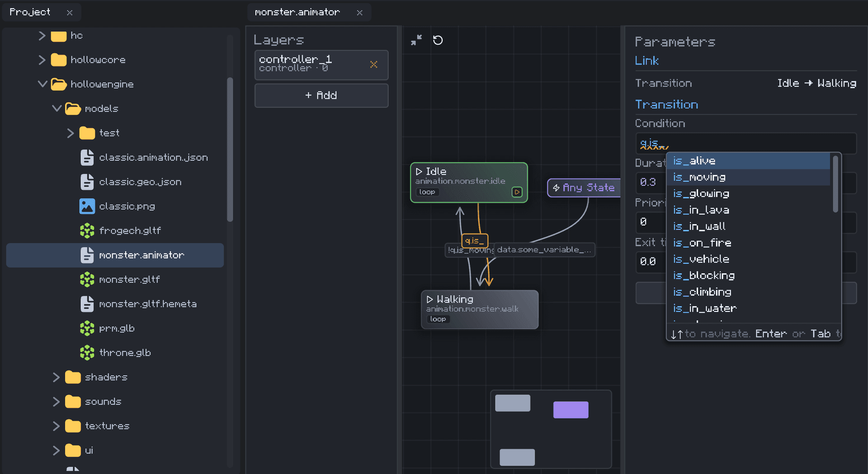Click the classic.animation.json file icon
The height and width of the screenshot is (474, 868).
pos(87,158)
